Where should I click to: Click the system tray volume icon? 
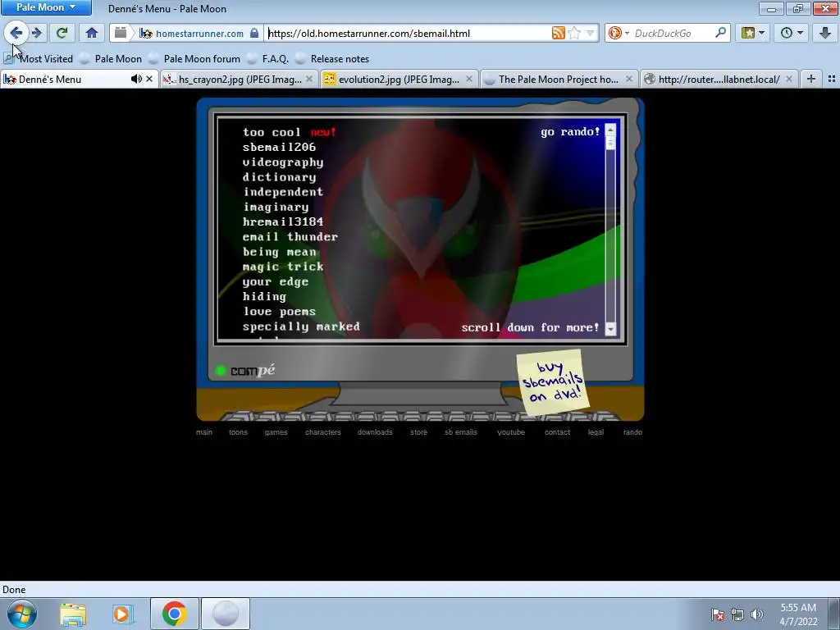tap(757, 614)
